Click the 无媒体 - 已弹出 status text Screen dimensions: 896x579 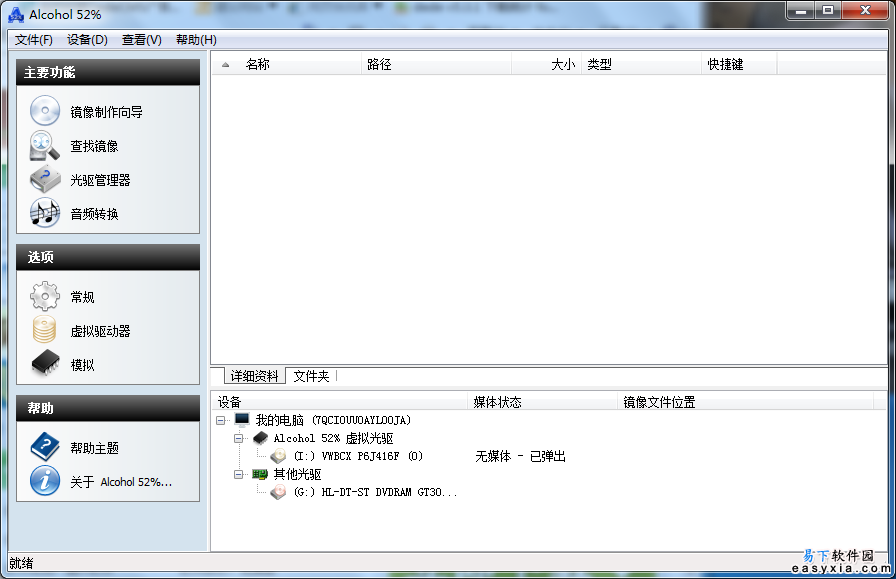520,456
